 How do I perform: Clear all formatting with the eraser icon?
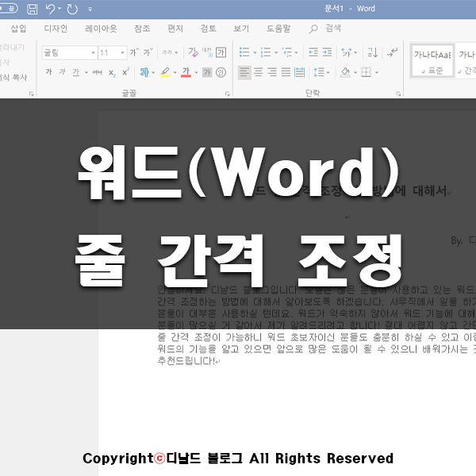pos(193,52)
